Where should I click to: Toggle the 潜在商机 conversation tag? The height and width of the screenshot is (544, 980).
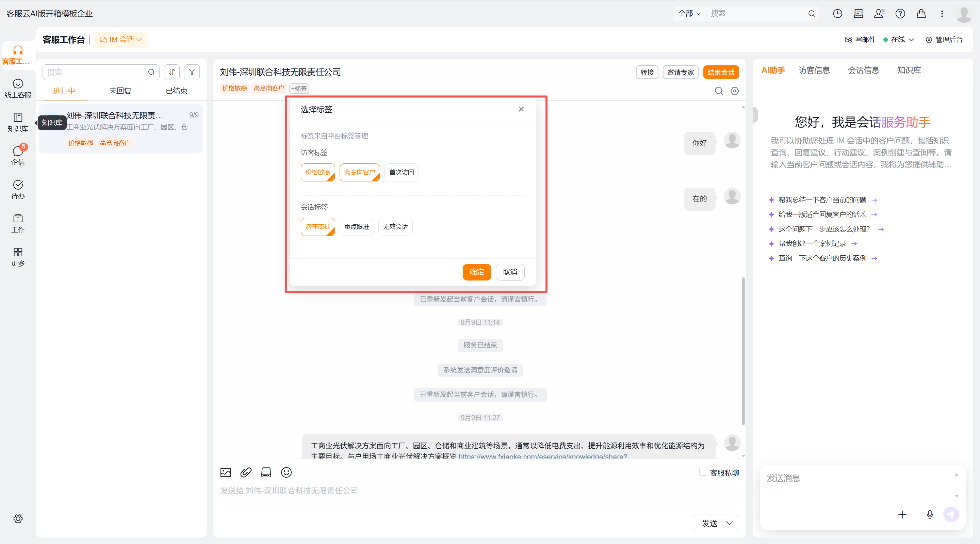pos(318,227)
